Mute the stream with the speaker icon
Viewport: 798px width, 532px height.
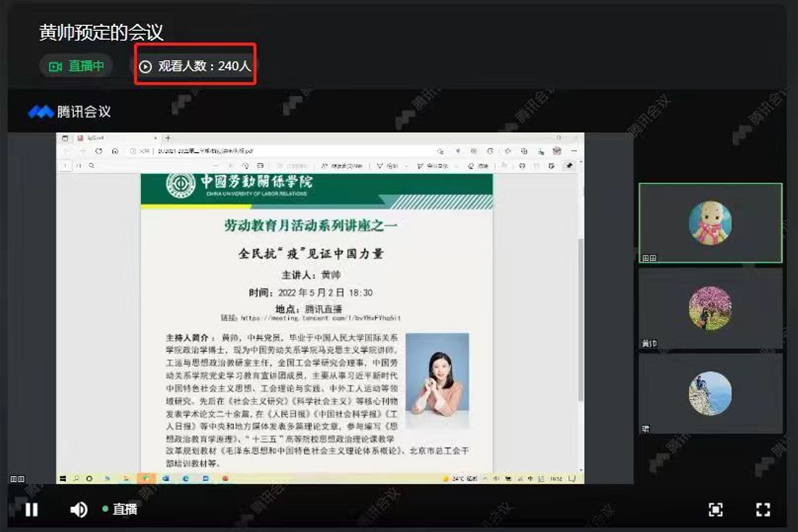(x=79, y=510)
